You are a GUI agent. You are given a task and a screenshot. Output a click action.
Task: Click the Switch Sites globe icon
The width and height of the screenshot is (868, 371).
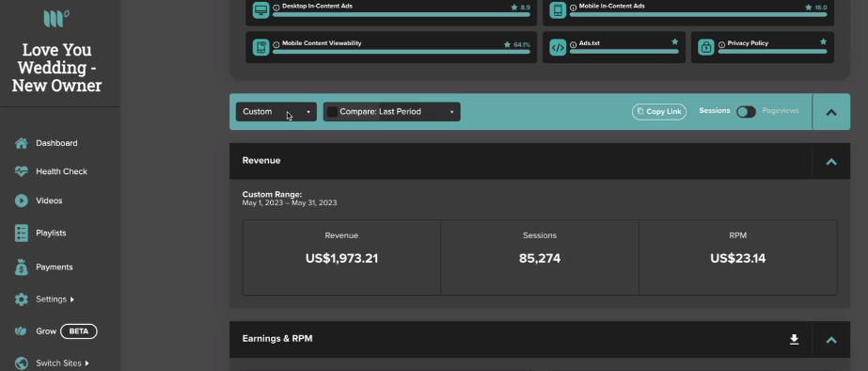click(21, 363)
